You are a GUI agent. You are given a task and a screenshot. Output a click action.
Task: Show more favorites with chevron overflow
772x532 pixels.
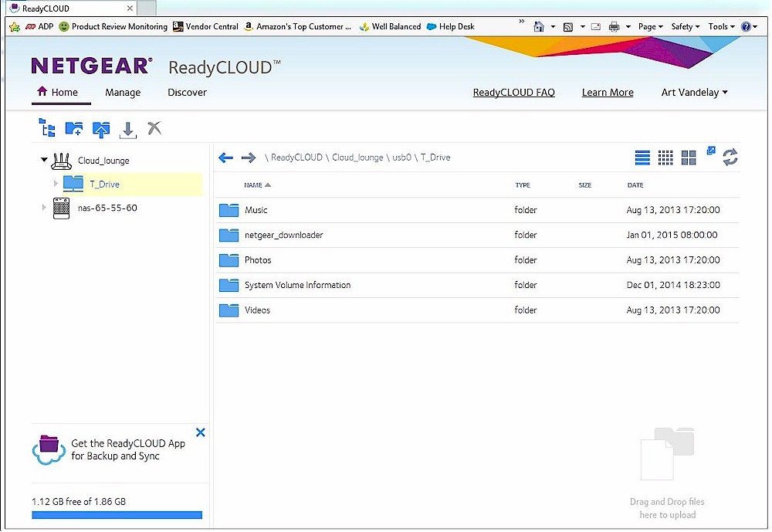coord(522,21)
